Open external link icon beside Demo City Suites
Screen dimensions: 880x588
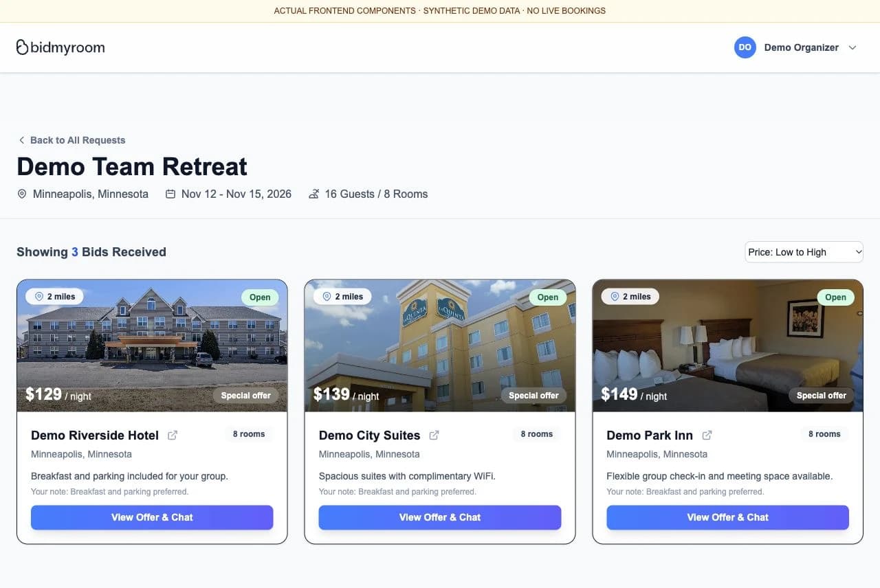(x=434, y=436)
